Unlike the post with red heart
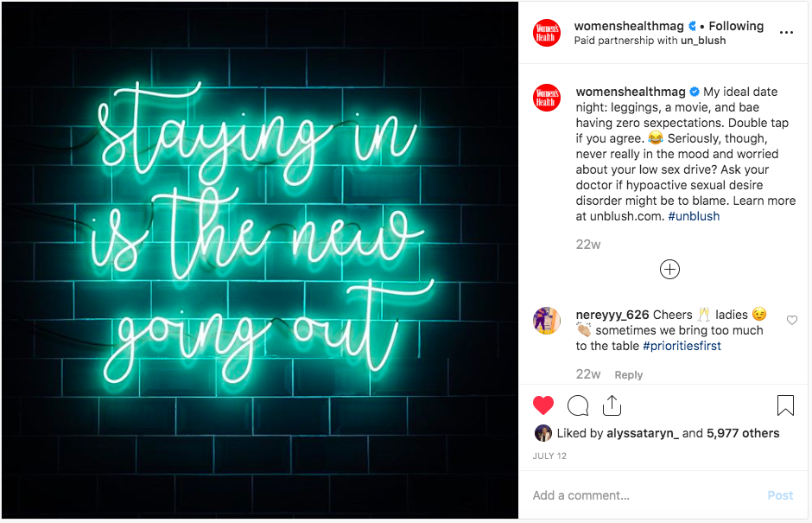The width and height of the screenshot is (812, 523). coord(543,405)
